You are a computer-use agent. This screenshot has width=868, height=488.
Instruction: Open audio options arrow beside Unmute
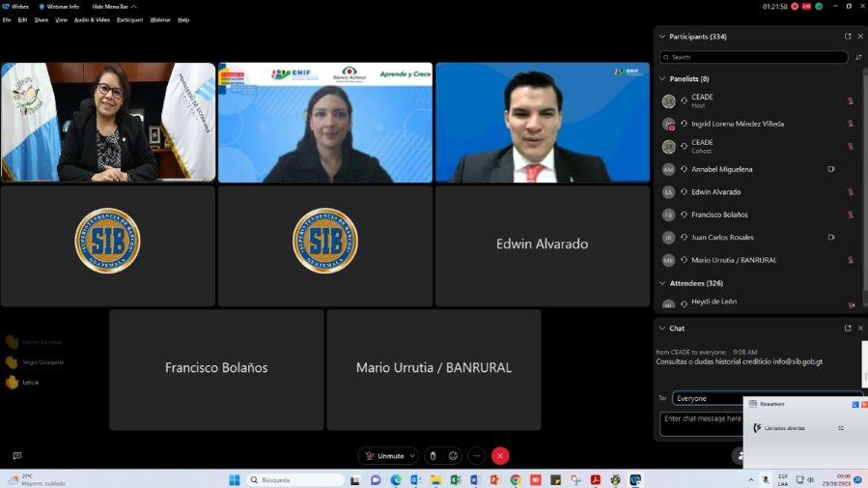412,456
